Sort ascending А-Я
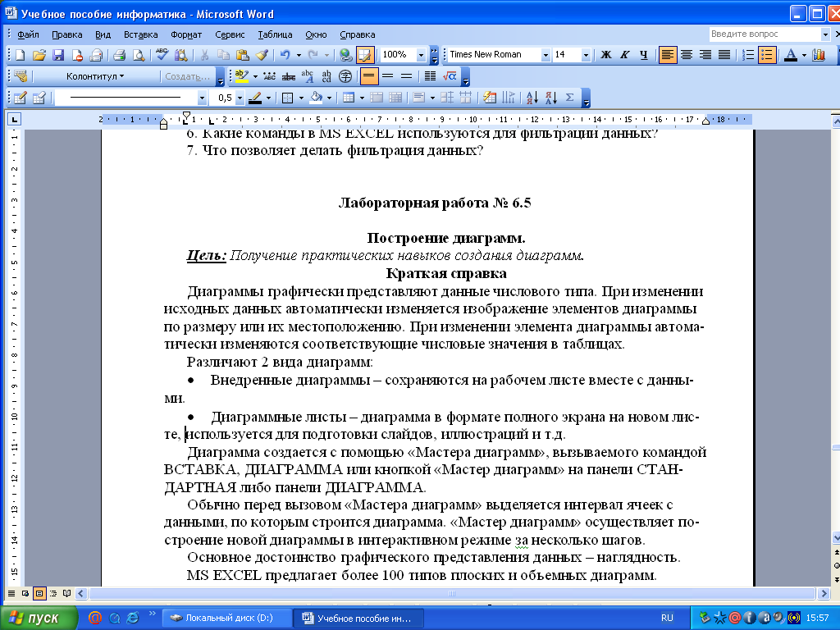Screen dimensions: 840x630 [x=532, y=98]
